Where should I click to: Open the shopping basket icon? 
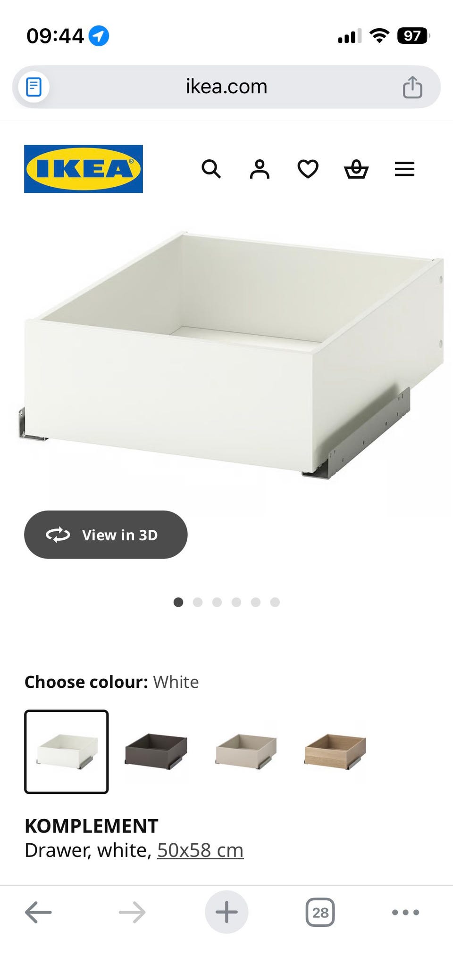(356, 169)
